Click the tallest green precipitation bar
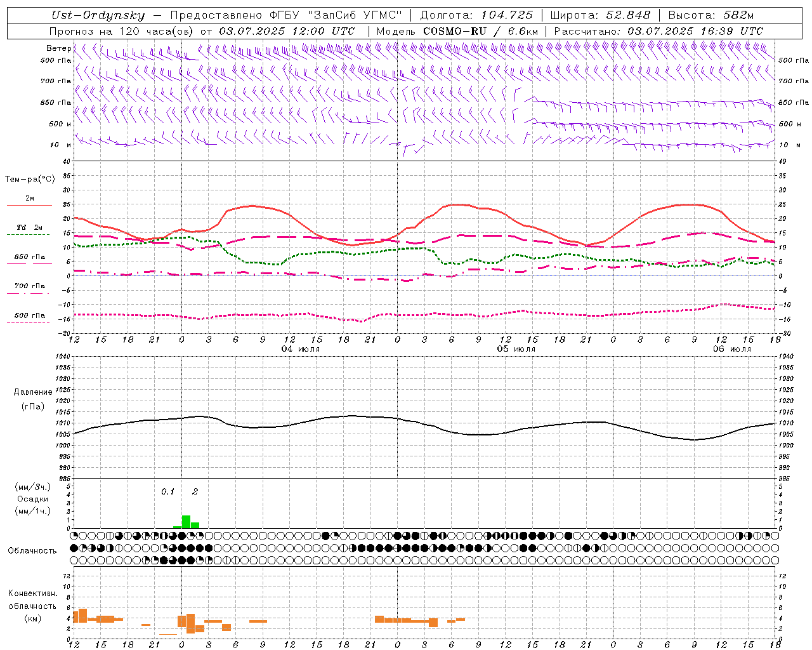The width and height of the screenshot is (812, 650). [187, 522]
